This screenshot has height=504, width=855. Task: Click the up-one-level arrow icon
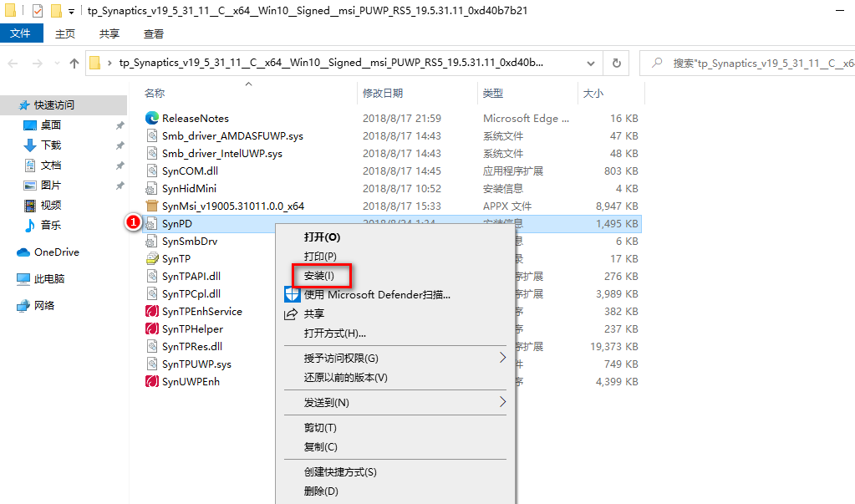[74, 63]
